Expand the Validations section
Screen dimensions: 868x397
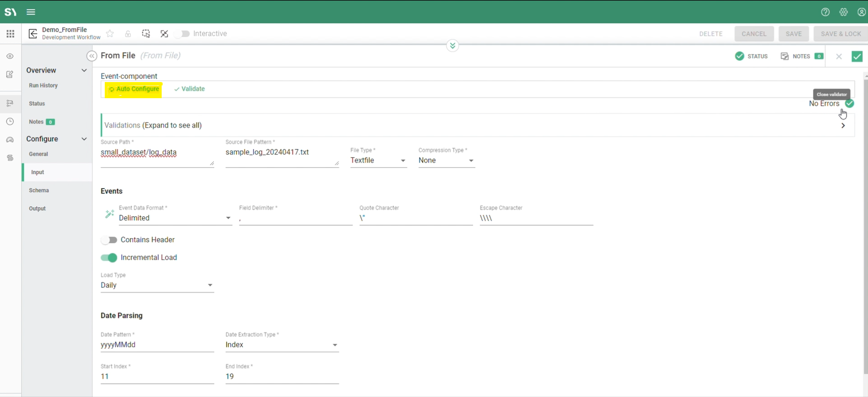click(843, 126)
